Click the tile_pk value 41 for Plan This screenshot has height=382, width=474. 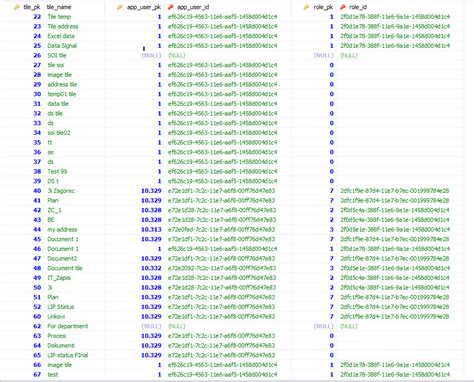tap(37, 200)
